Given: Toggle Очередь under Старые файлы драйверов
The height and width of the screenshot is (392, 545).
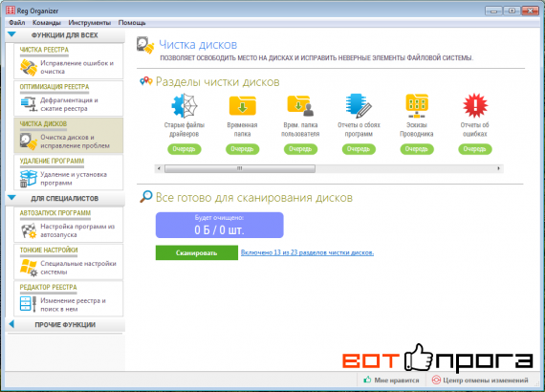Looking at the screenshot, I should 185,149.
